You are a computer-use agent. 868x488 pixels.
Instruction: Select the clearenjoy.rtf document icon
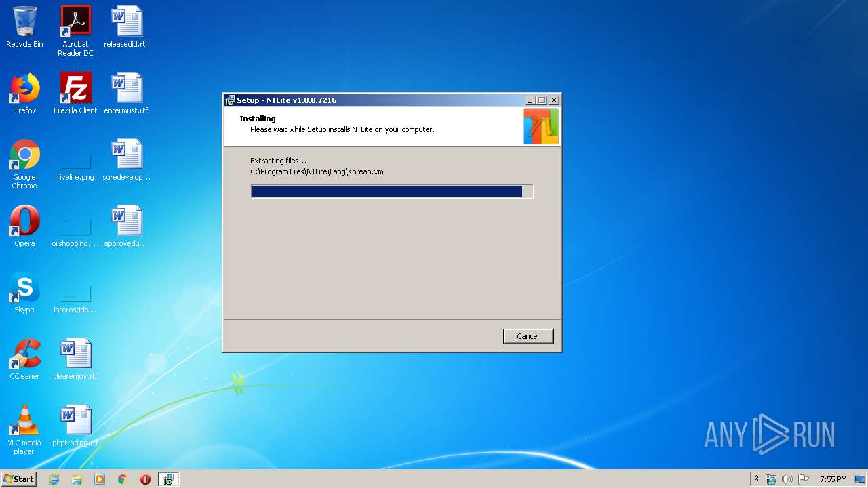tap(75, 359)
